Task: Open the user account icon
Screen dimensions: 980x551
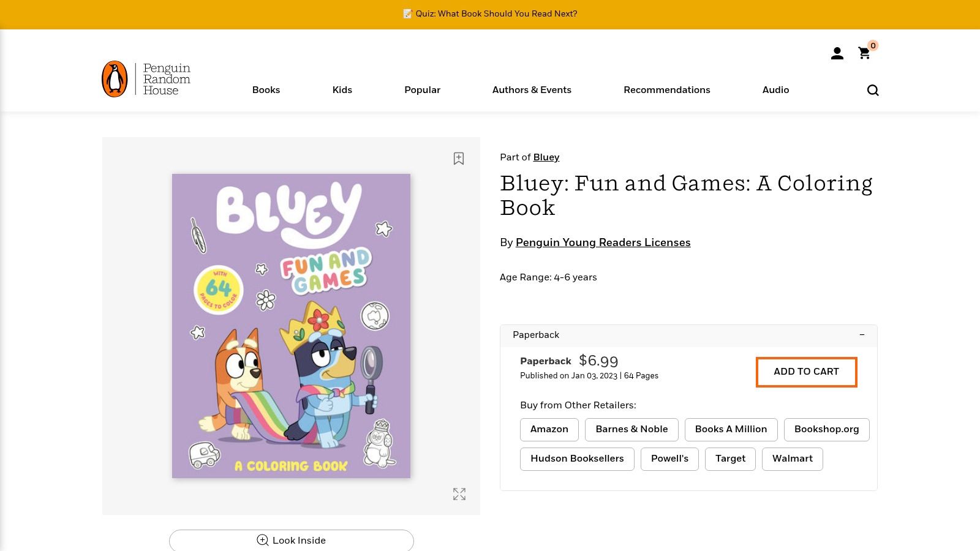Action: tap(837, 54)
